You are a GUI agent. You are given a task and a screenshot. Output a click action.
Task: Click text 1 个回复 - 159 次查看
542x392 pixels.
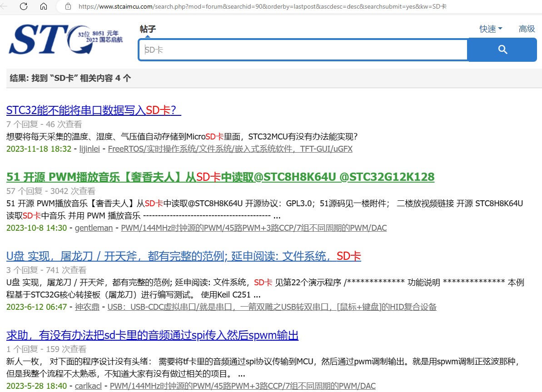(x=46, y=349)
